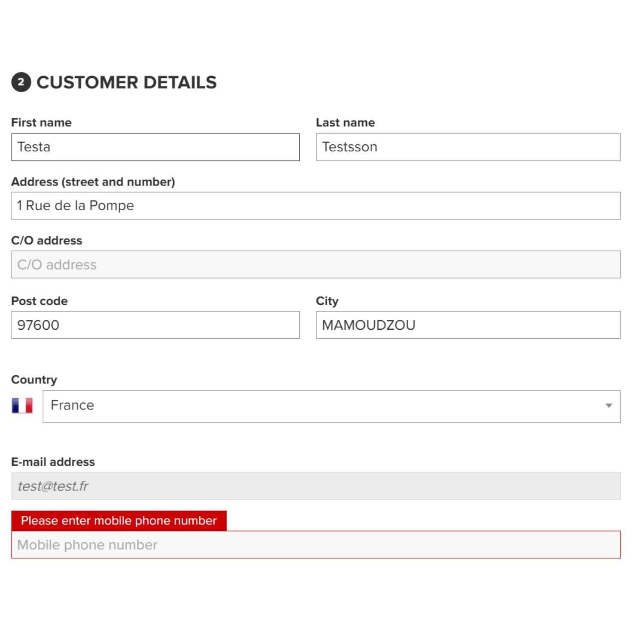Click the Country dropdown arrow
Image resolution: width=644 pixels, height=644 pixels.
[x=608, y=406]
